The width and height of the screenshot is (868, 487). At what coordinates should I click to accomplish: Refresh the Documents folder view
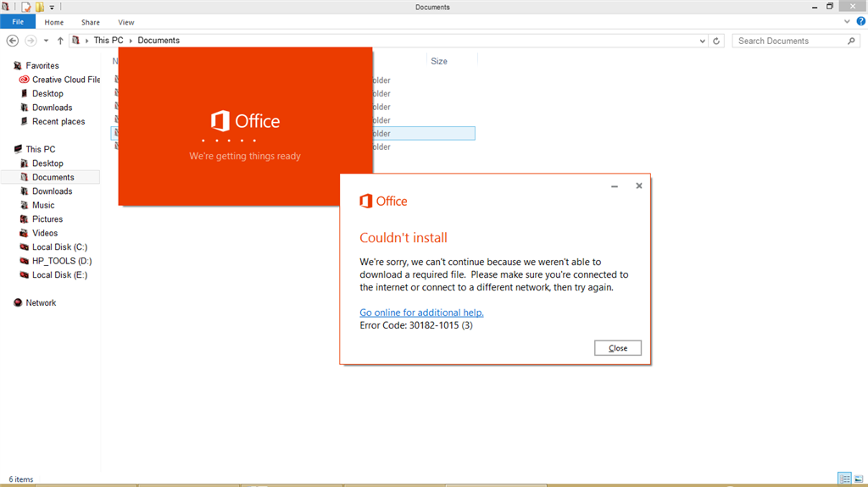(x=716, y=41)
